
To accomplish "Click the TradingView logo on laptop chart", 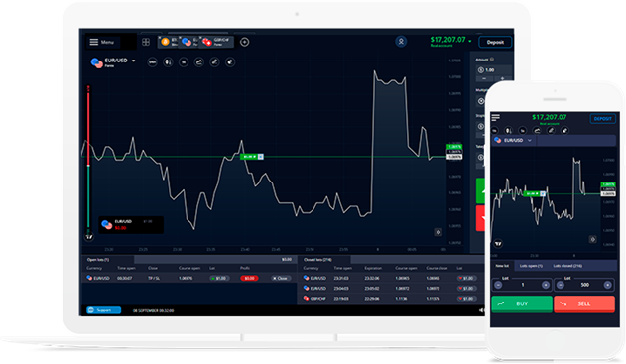I will tap(89, 237).
